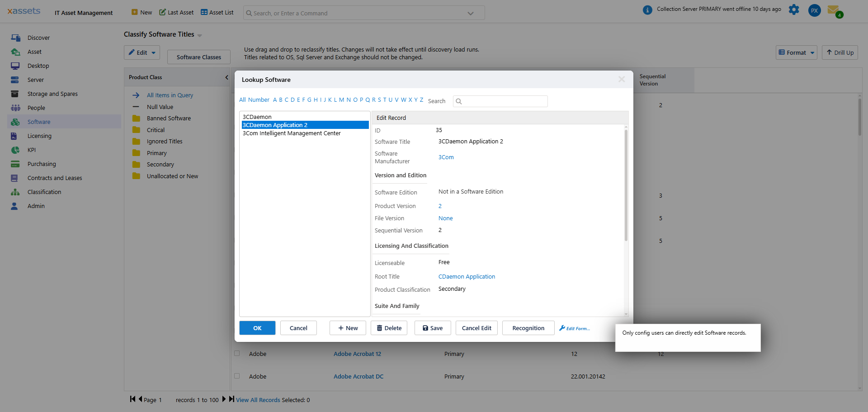Confirm selection with the OK button
This screenshot has width=868, height=412.
257,328
